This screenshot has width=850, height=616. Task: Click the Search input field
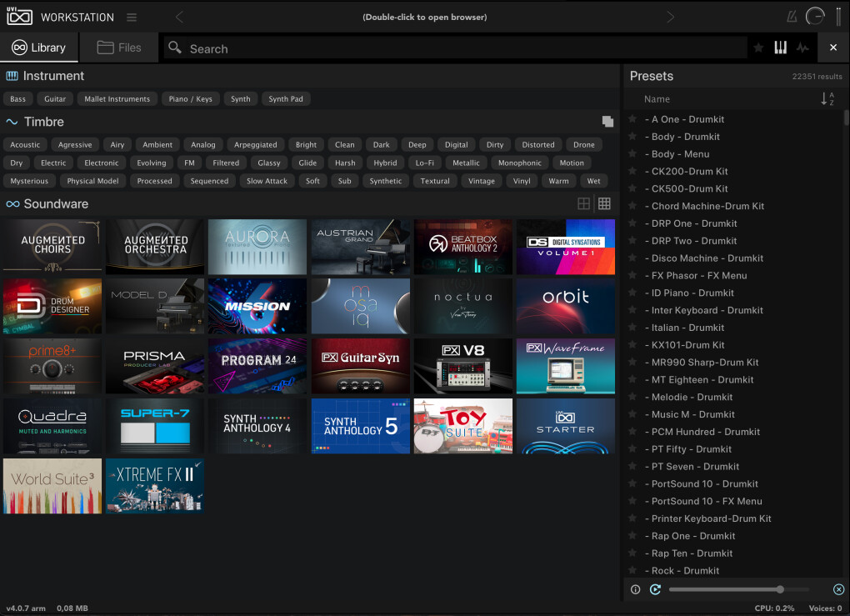(455, 48)
